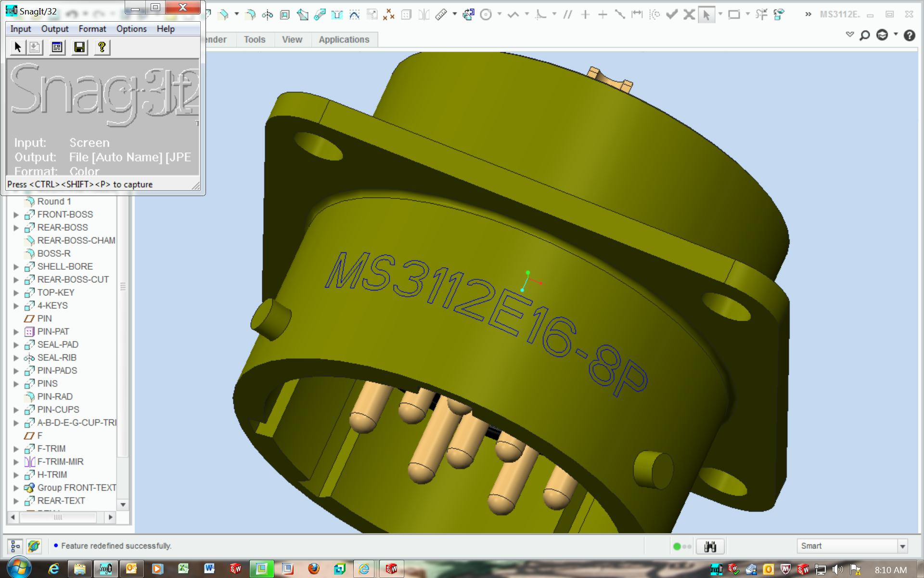Screen dimensions: 924x578
Task: Open the Smart selection filter dropdown
Action: 902,546
